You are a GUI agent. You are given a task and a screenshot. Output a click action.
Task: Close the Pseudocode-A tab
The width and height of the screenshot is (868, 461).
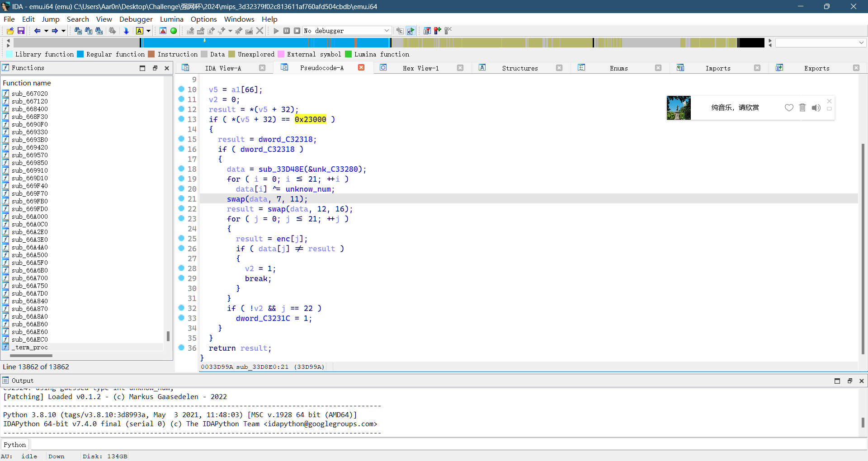361,68
